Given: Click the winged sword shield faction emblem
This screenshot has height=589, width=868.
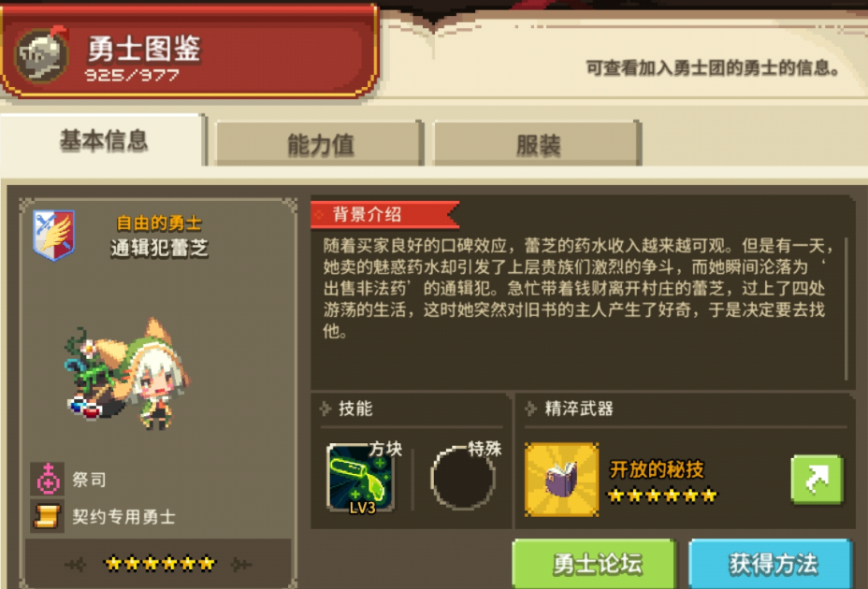Looking at the screenshot, I should 53,235.
